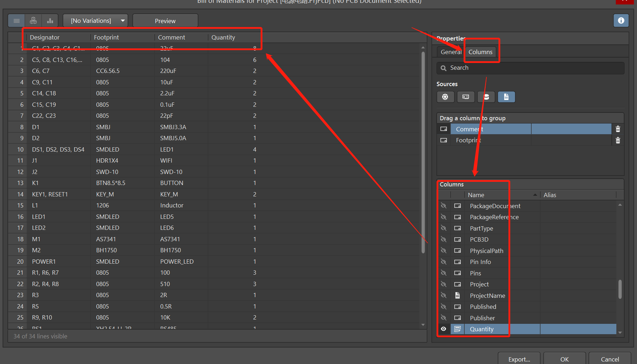Select the flat list view icon
Screen dimensions: 637x364
[16, 21]
